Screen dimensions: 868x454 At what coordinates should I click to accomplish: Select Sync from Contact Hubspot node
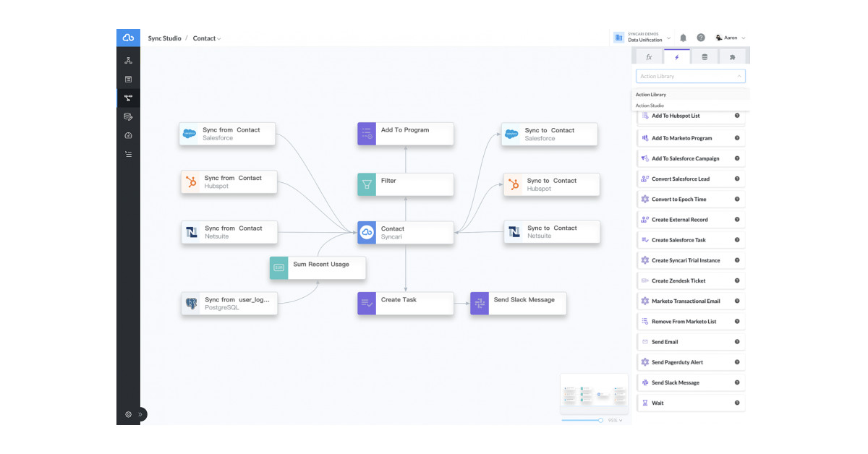[229, 181]
